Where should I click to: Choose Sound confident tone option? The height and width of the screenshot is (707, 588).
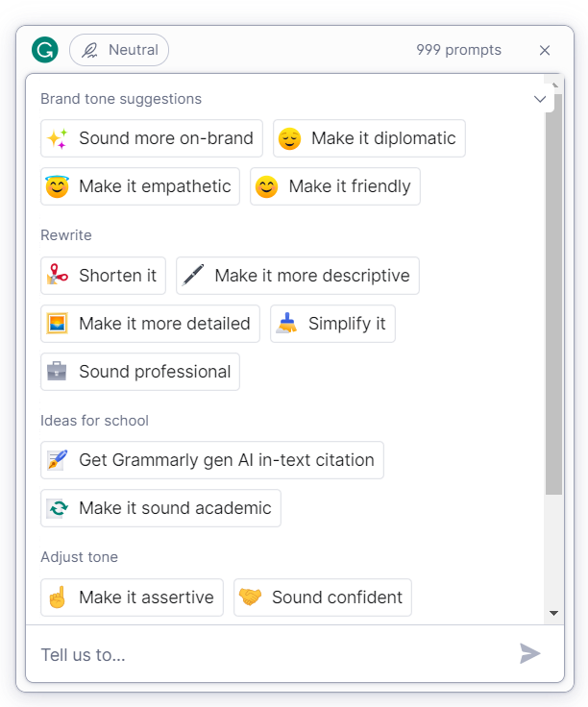[x=323, y=597]
